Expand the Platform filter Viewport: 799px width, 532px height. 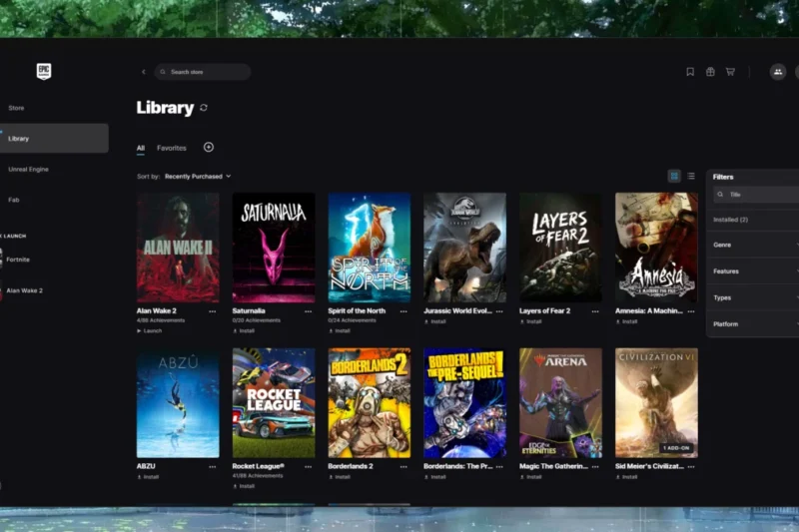755,324
